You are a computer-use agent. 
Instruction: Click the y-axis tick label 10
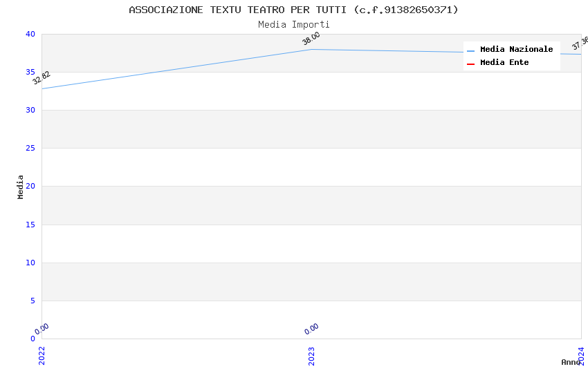point(30,263)
